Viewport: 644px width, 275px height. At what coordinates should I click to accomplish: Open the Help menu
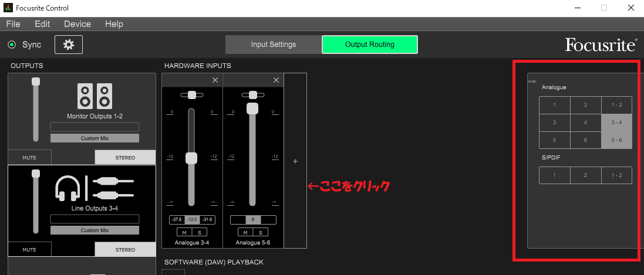click(114, 24)
